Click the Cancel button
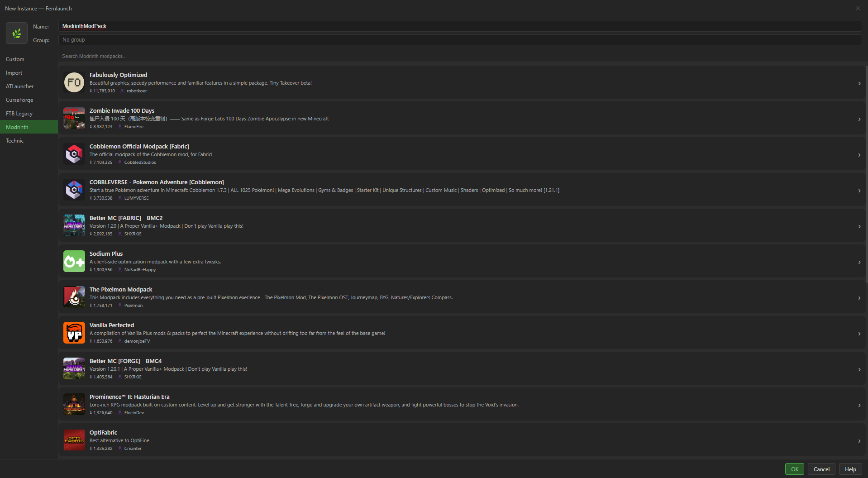The width and height of the screenshot is (868, 478). (821, 469)
